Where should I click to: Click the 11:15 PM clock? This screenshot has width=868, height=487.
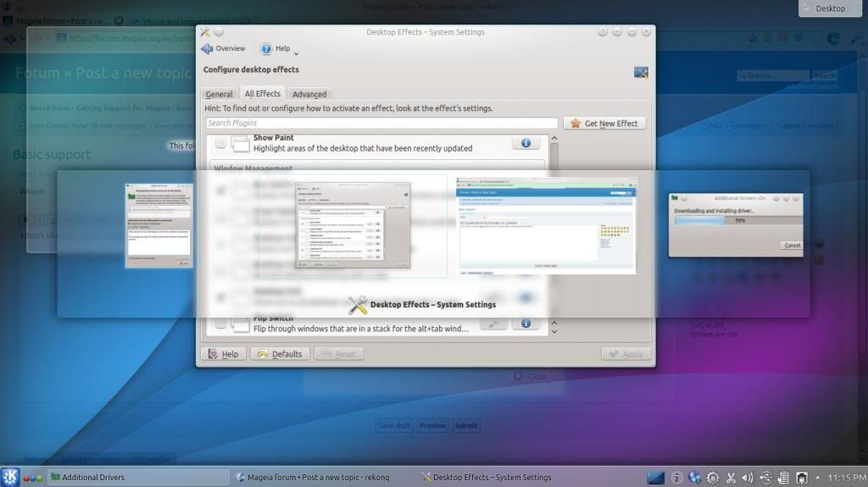847,477
